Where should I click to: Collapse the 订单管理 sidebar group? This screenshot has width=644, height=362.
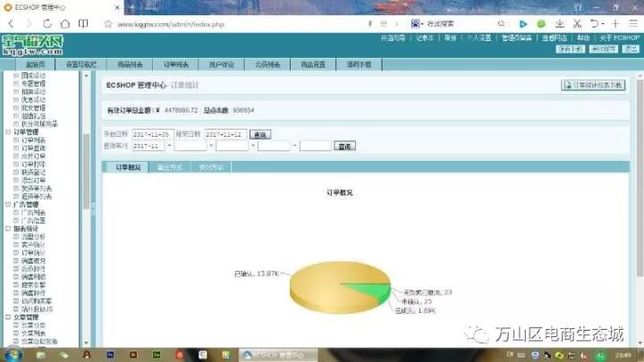pos(8,131)
